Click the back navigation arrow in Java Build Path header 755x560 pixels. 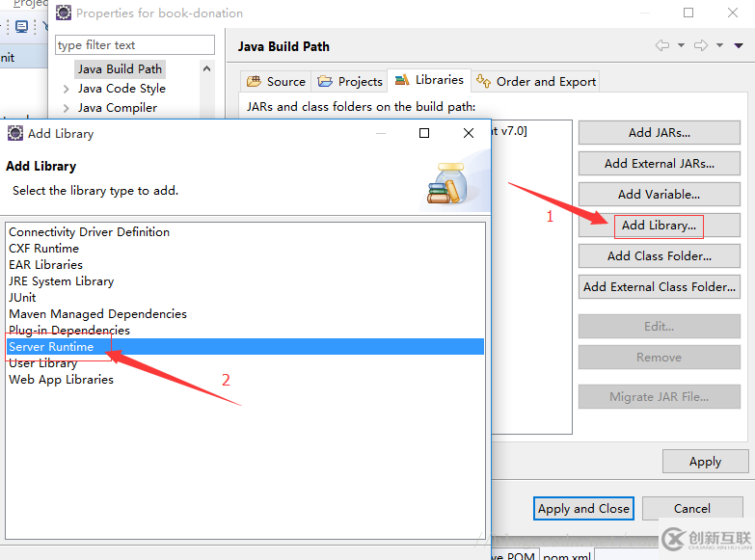pyautogui.click(x=662, y=45)
